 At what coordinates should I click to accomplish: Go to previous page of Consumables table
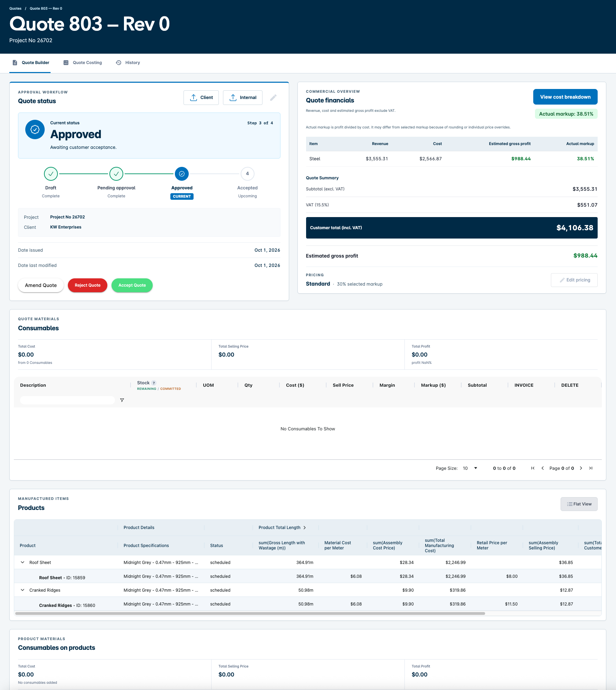click(x=543, y=468)
